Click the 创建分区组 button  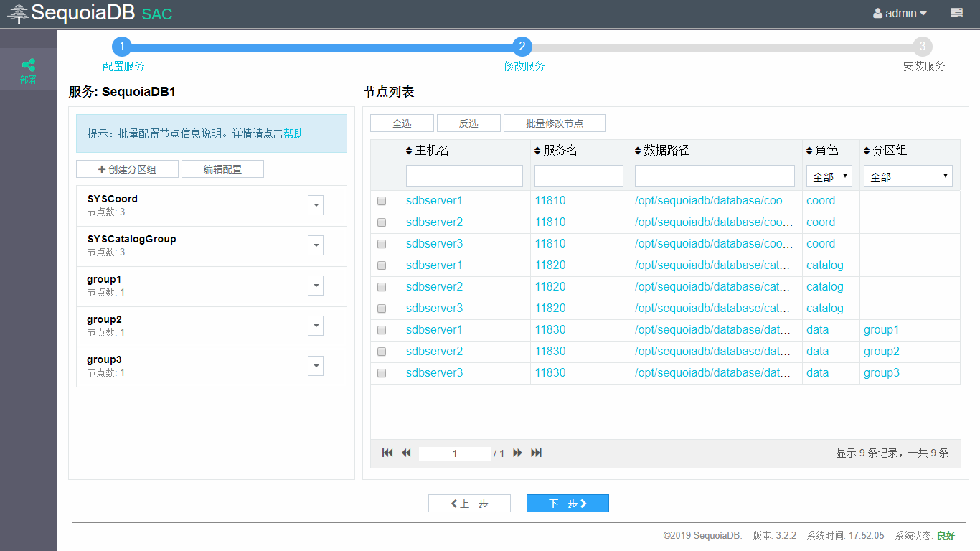pos(127,169)
